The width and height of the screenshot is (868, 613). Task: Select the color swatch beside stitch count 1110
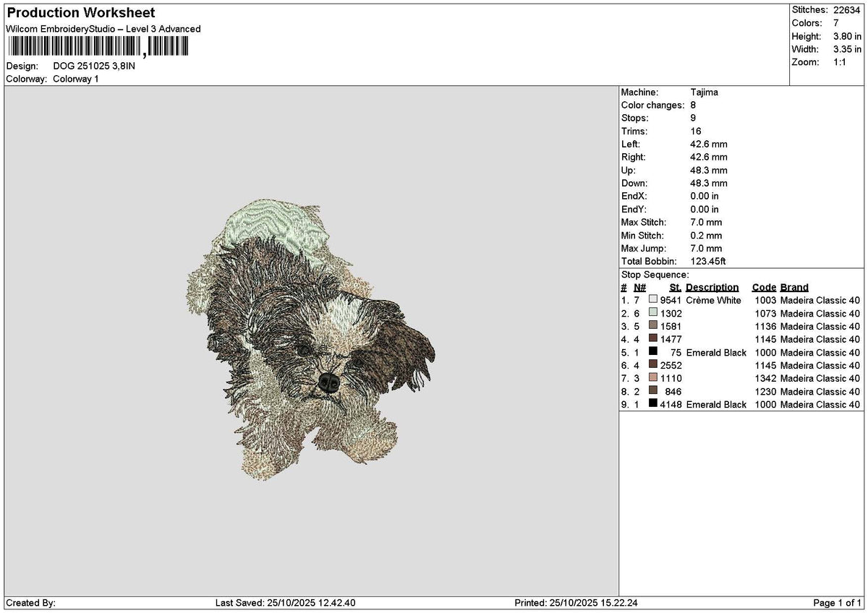[653, 378]
